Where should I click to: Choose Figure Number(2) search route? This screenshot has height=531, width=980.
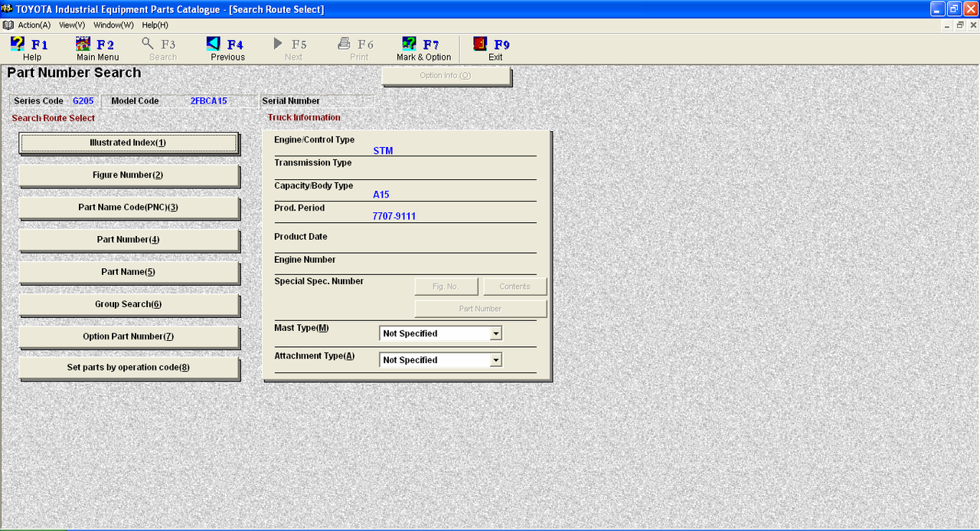129,175
